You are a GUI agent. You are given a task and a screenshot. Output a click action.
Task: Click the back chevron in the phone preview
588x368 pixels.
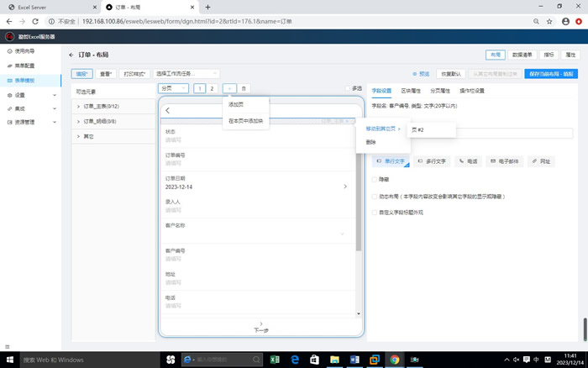tap(167, 110)
